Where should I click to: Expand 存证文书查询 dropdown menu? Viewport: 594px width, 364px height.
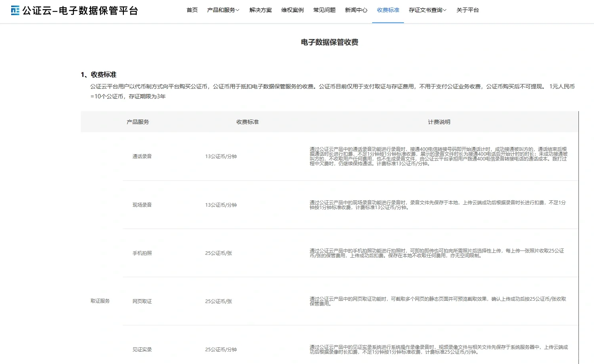pos(425,10)
